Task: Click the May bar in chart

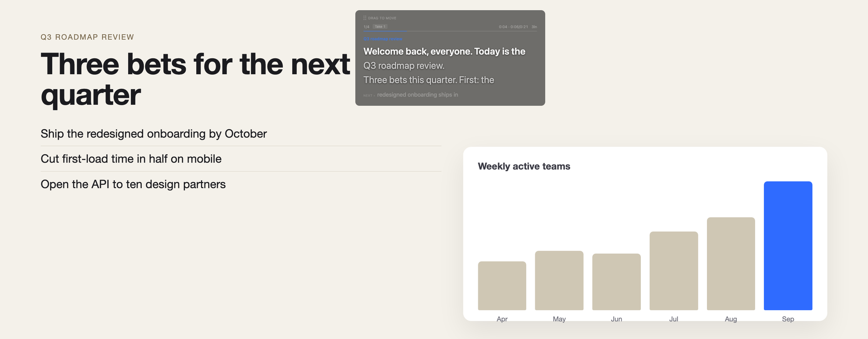Action: pyautogui.click(x=559, y=280)
